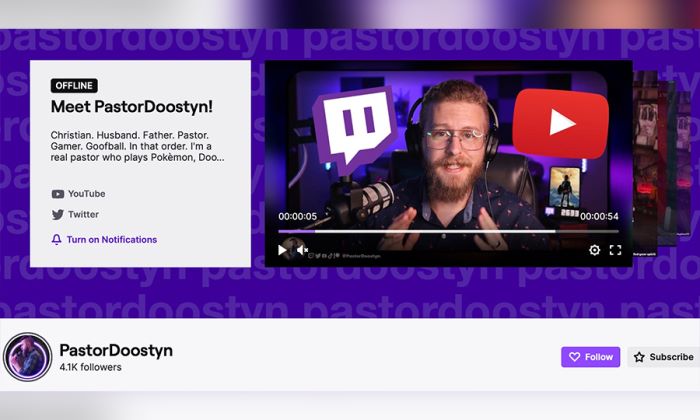Click the video progress bar
This screenshot has width=700, height=420.
pos(449,232)
